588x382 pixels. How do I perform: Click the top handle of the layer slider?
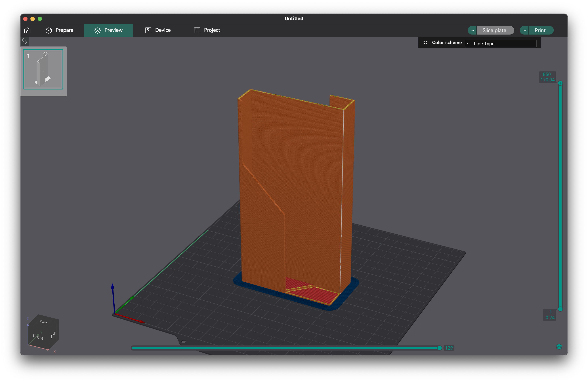tap(560, 83)
